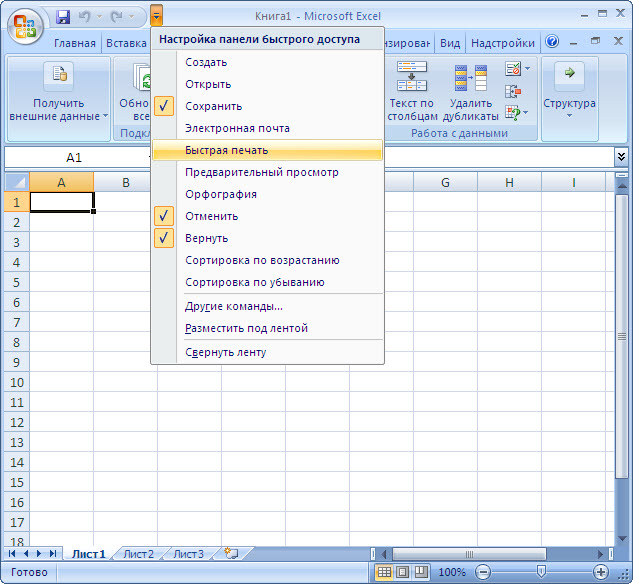Uncheck Отменить in quick access menu
Image resolution: width=633 pixels, height=584 pixels.
tap(268, 216)
